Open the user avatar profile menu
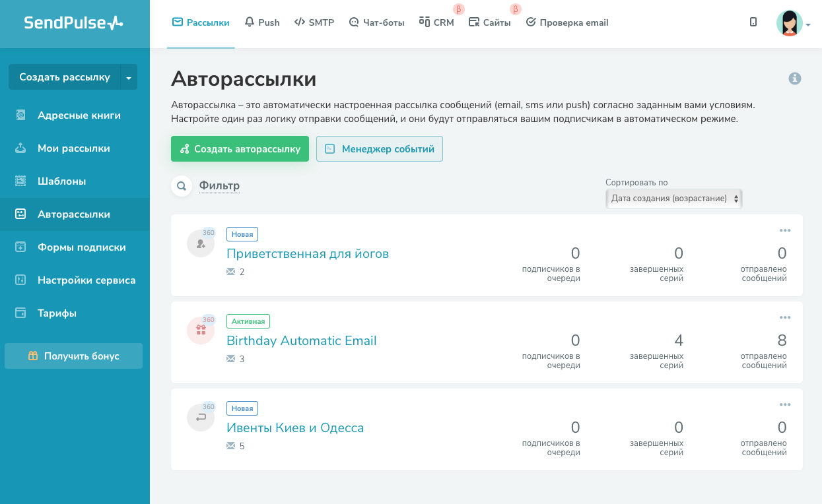822x504 pixels. [791, 23]
